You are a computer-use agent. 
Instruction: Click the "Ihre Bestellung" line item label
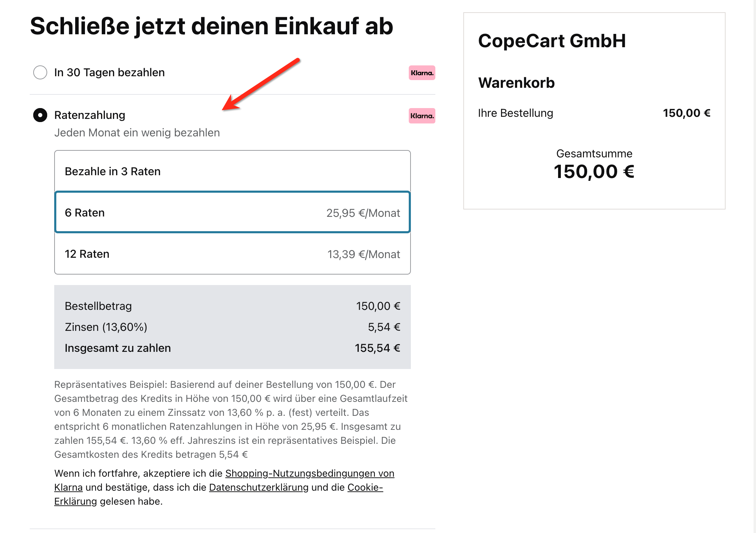pos(515,113)
